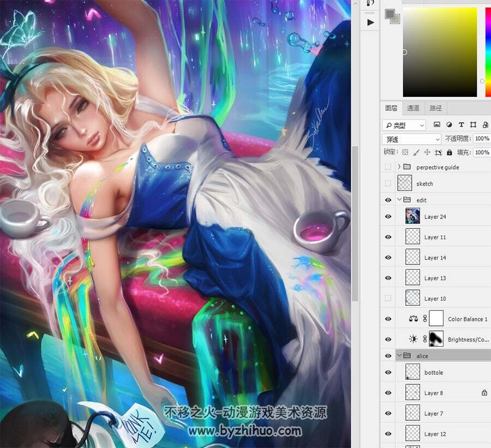Viewport: 491px width, 448px height.
Task: Switch to the 路径 (Paths) tab
Action: tap(435, 108)
